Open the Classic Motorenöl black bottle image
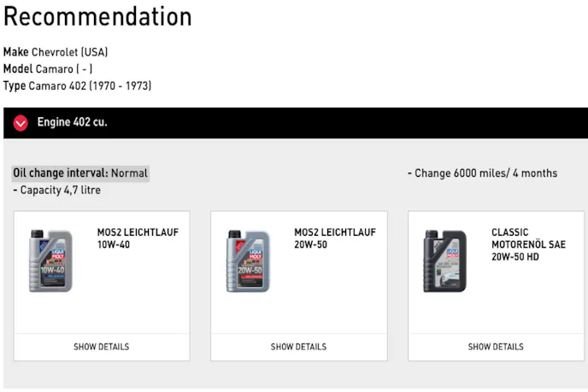The height and width of the screenshot is (392, 588). [444, 260]
